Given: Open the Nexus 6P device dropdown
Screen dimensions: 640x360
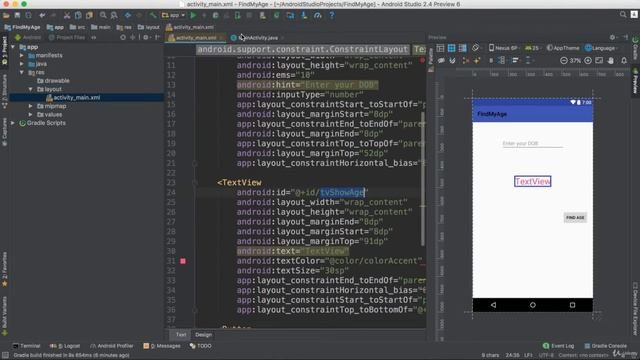Looking at the screenshot, I should [504, 48].
